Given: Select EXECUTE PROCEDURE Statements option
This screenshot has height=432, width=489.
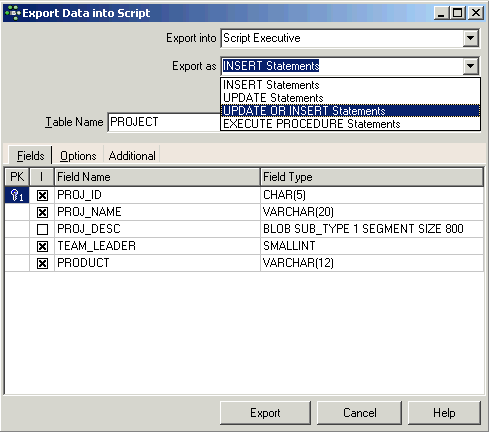Looking at the screenshot, I should (x=350, y=124).
